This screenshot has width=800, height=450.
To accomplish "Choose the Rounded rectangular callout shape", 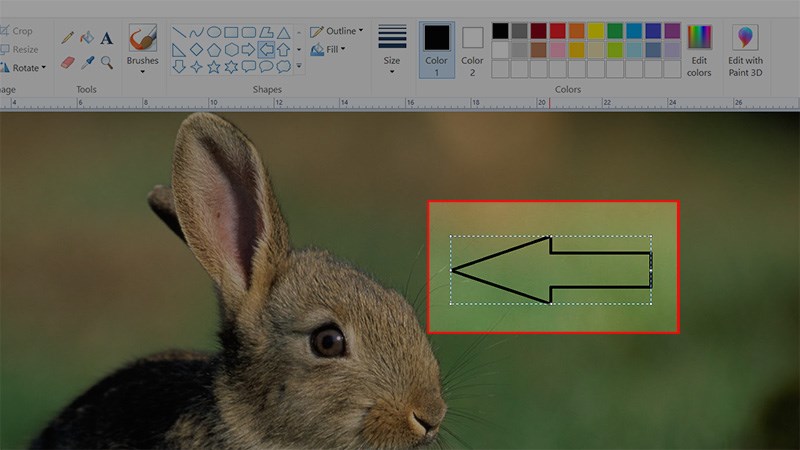I will 248,66.
